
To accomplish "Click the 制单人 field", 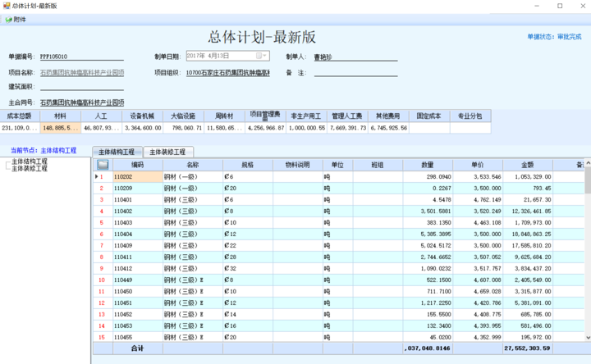I will tap(355, 57).
